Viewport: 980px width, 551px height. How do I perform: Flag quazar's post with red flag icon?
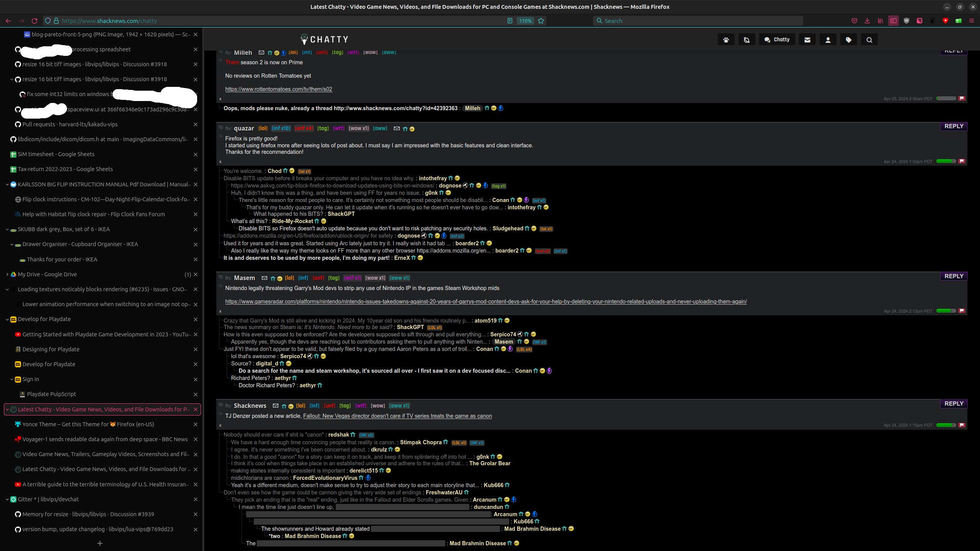click(x=962, y=161)
